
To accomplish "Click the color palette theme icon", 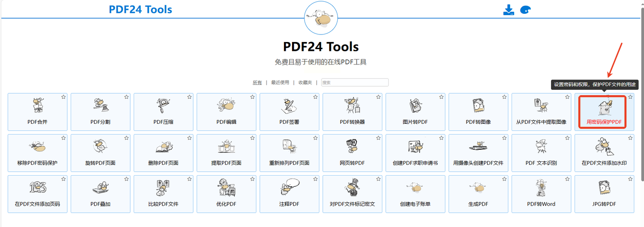I will click(x=525, y=10).
